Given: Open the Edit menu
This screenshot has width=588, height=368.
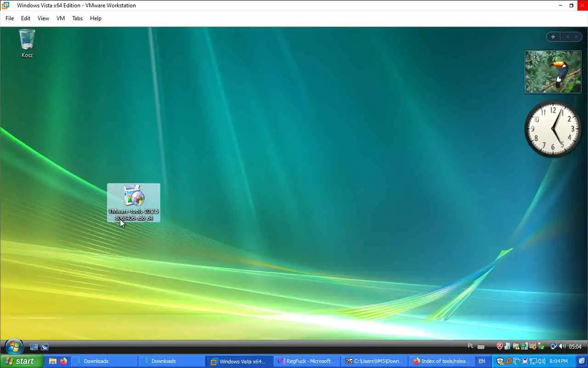Looking at the screenshot, I should coord(26,18).
